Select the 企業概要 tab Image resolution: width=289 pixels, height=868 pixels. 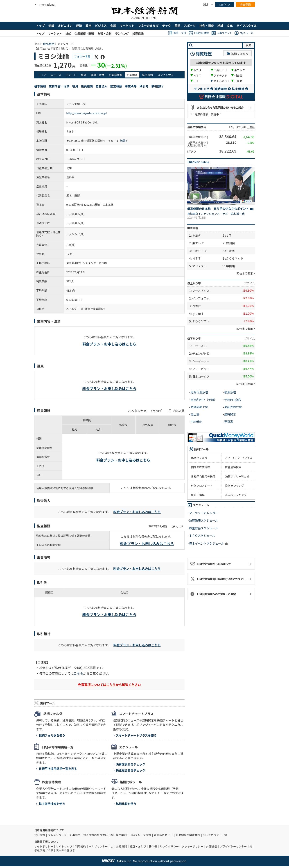(132, 75)
